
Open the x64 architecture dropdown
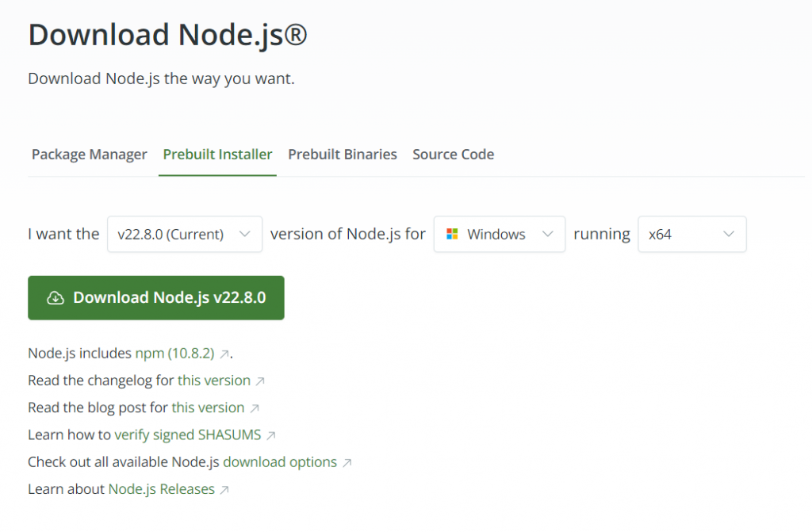click(691, 235)
